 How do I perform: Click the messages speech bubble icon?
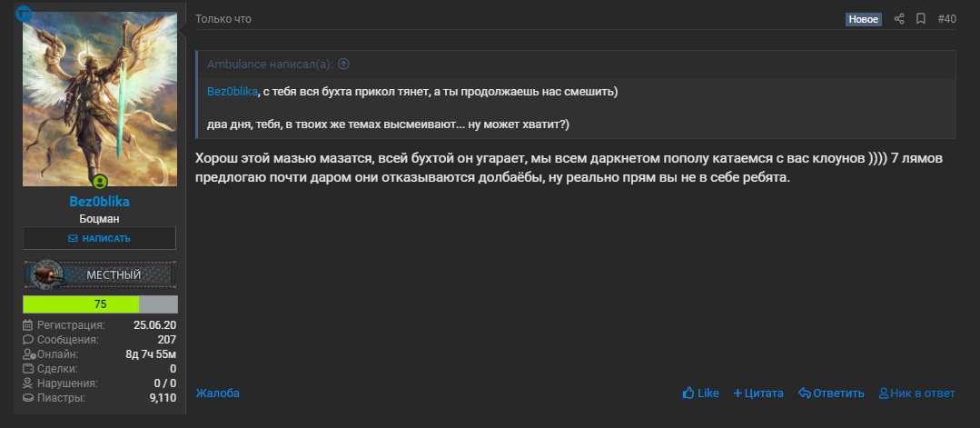[x=27, y=340]
